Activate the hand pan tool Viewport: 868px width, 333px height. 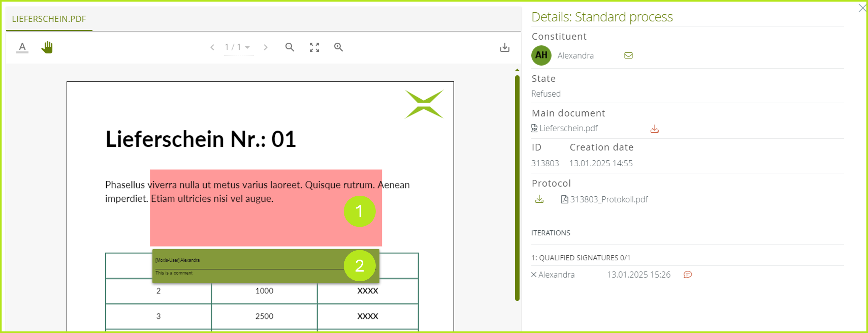[x=47, y=47]
